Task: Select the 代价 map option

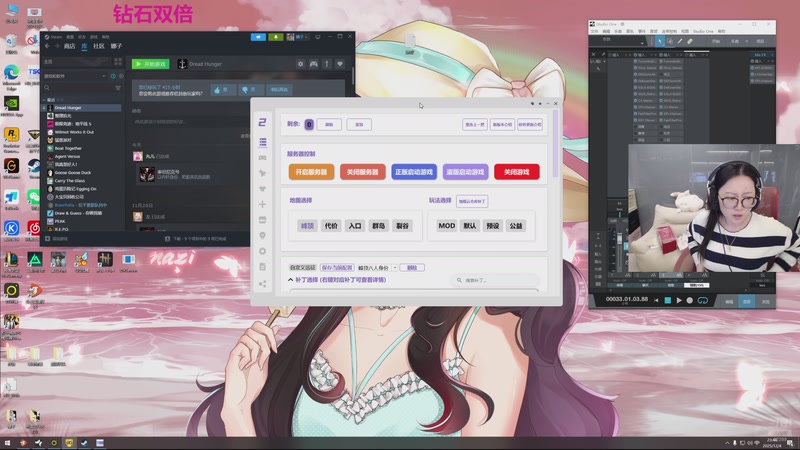Action: click(x=331, y=226)
